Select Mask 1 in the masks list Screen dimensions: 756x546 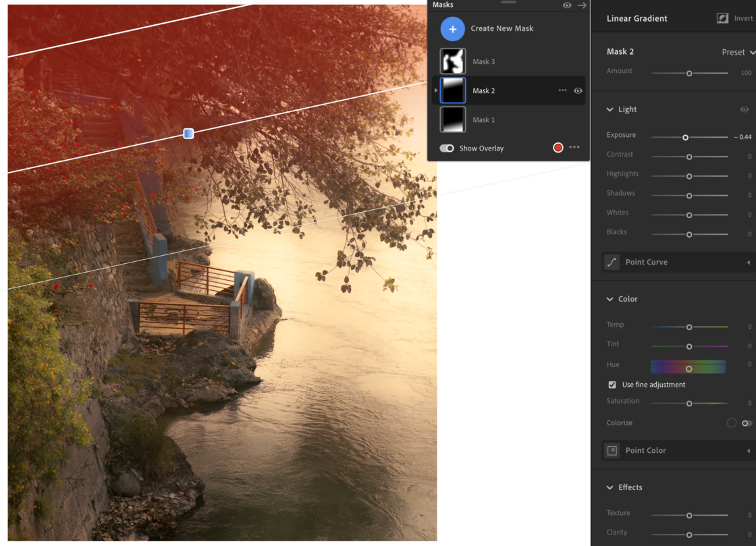point(483,119)
